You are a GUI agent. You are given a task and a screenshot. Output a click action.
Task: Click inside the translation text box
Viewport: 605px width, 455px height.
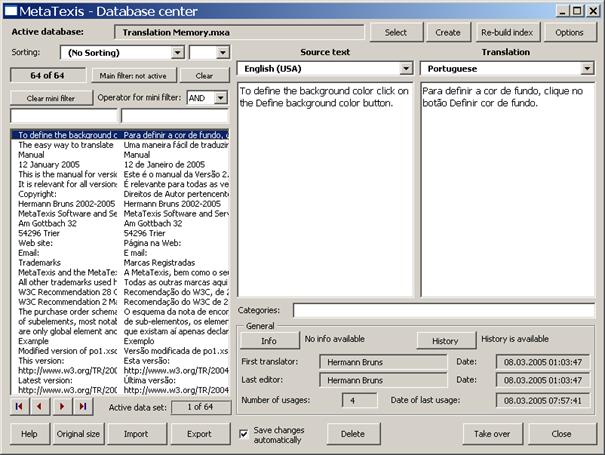pyautogui.click(x=507, y=189)
